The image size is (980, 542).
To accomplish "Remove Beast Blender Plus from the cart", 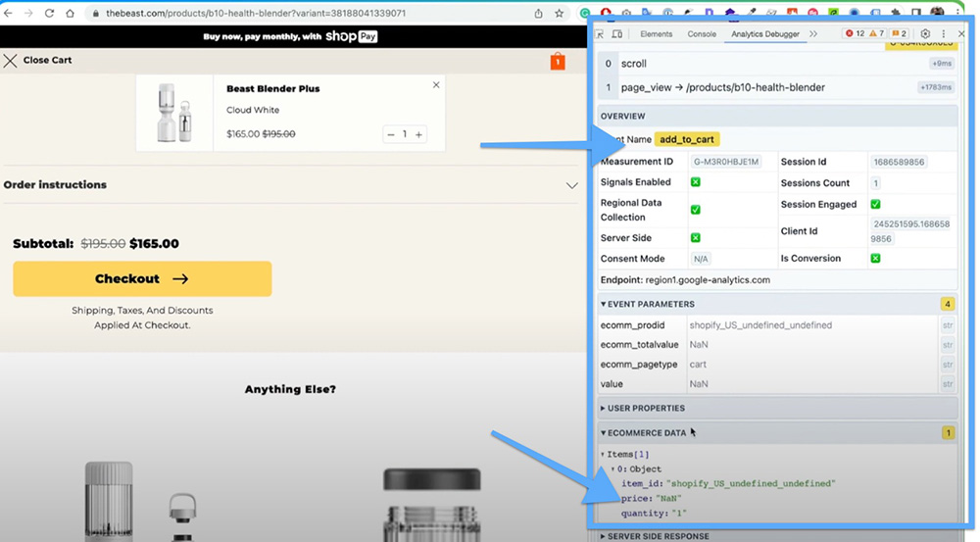I will click(436, 85).
